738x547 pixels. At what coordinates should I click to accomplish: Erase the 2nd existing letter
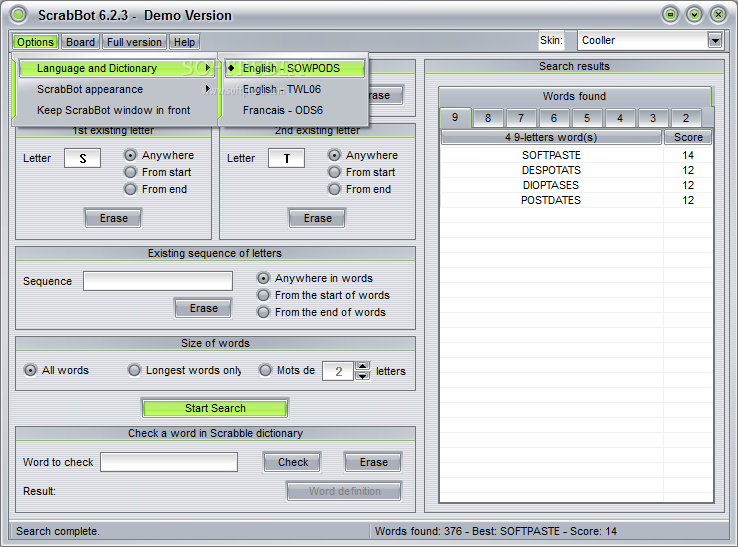pos(317,218)
